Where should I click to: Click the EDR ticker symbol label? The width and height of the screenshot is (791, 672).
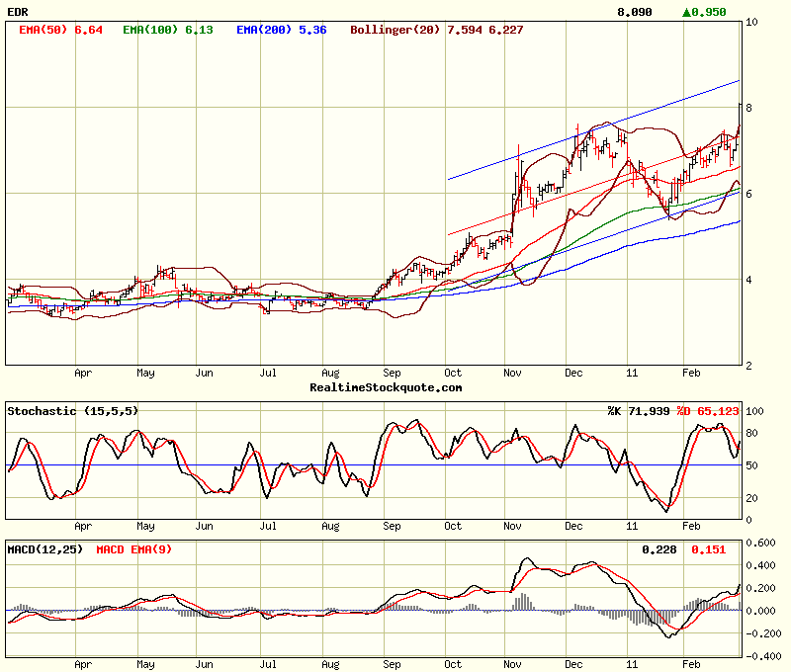click(18, 12)
